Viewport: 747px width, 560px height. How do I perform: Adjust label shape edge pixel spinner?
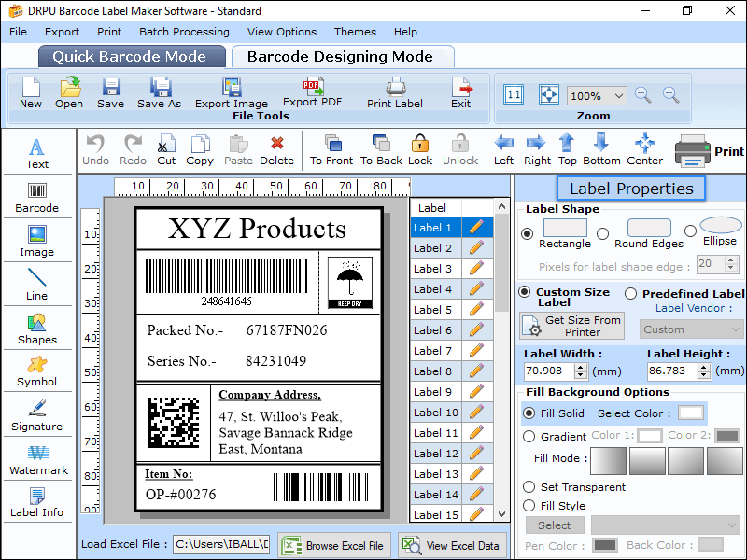731,264
